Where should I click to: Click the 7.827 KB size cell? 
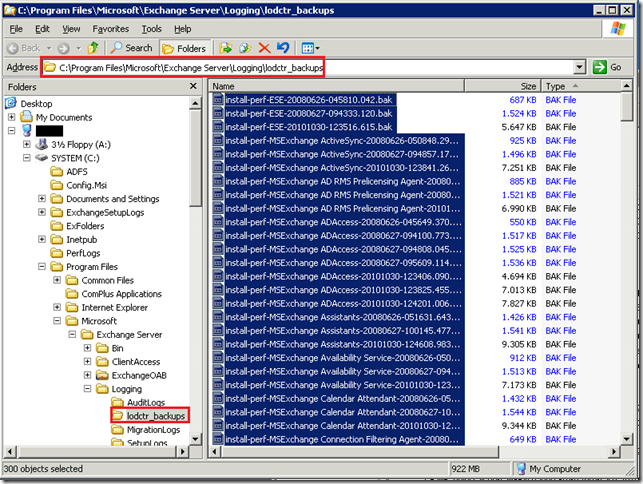coord(518,304)
